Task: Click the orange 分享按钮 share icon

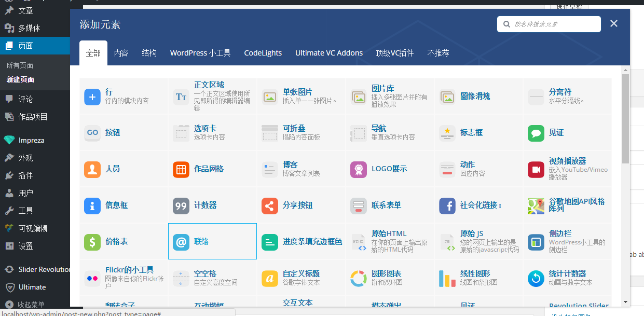Action: 270,205
